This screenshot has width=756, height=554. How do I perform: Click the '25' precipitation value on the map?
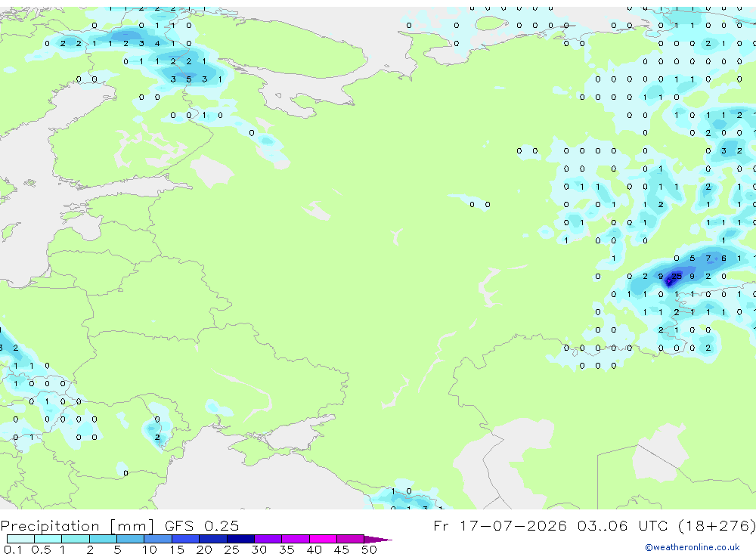click(677, 277)
